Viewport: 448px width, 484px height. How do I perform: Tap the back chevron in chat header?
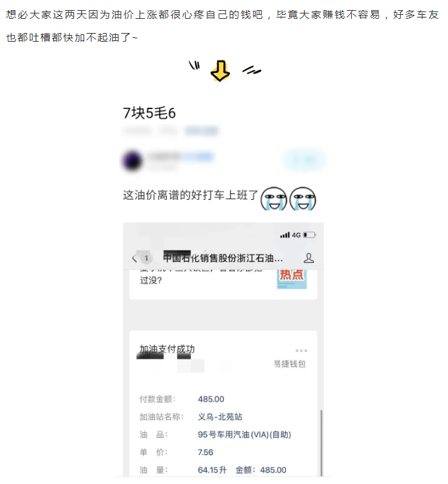pyautogui.click(x=135, y=258)
